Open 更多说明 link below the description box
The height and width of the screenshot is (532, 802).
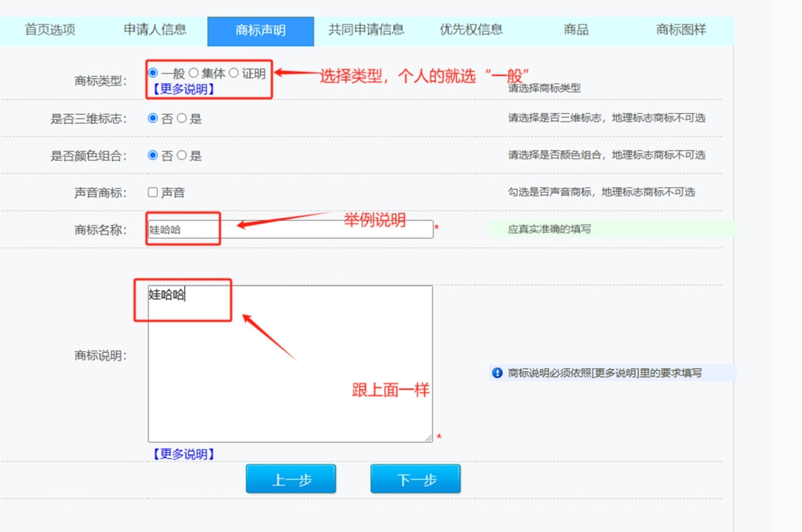(183, 454)
